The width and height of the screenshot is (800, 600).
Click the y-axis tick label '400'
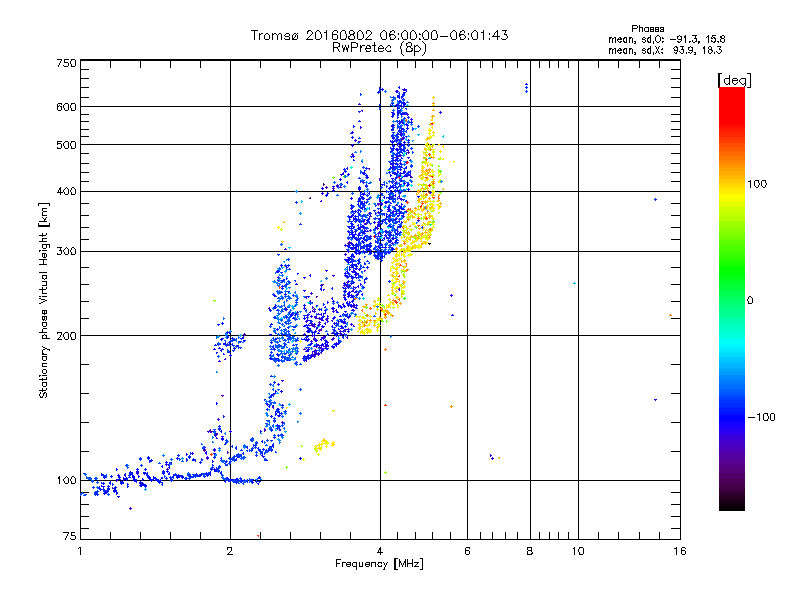click(x=66, y=192)
